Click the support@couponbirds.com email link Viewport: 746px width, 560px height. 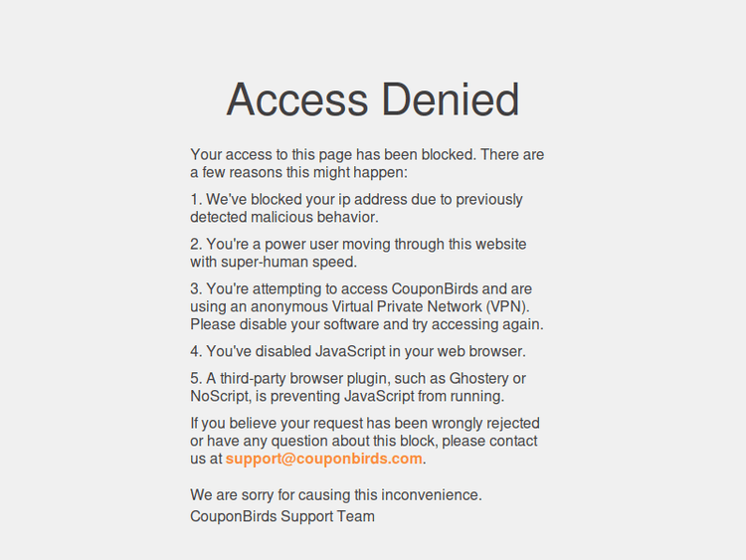323,459
